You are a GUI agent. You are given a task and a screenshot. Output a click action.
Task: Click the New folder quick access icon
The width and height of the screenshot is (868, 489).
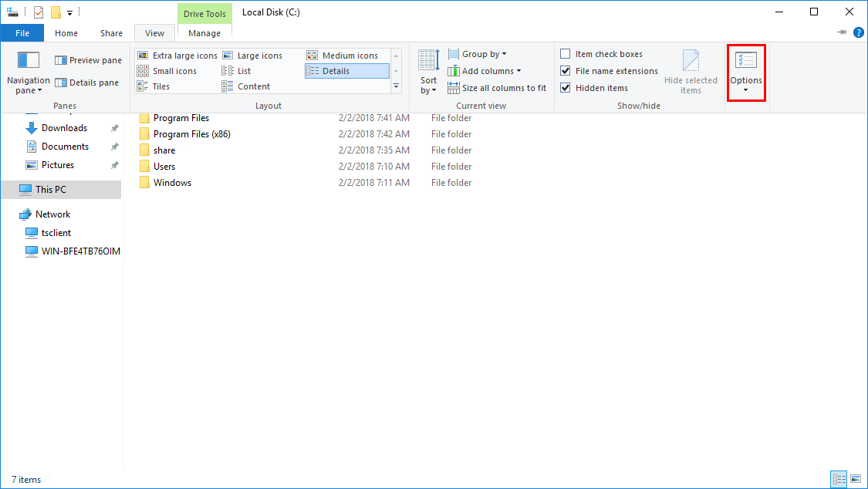(x=56, y=12)
